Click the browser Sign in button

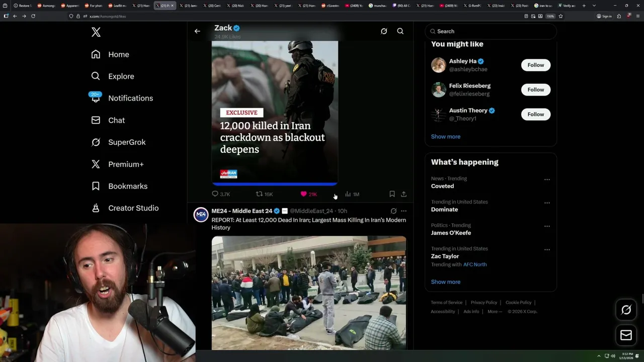click(x=604, y=16)
